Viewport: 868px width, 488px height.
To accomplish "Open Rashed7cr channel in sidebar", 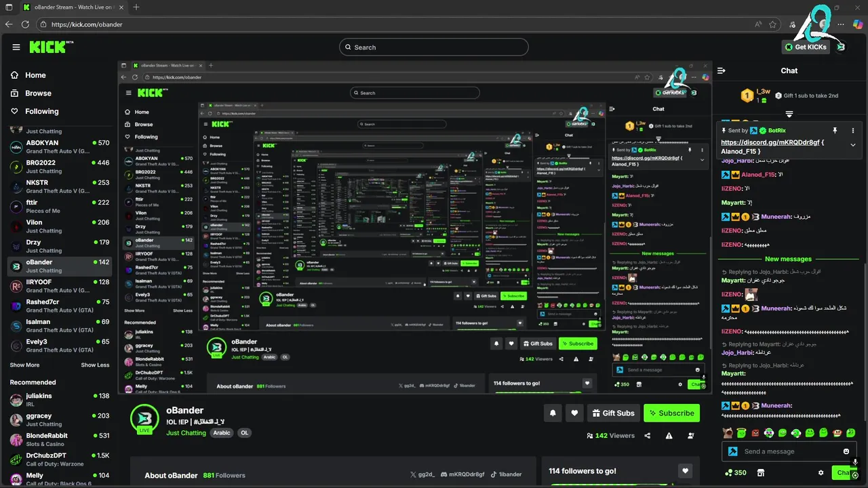I will pos(60,306).
